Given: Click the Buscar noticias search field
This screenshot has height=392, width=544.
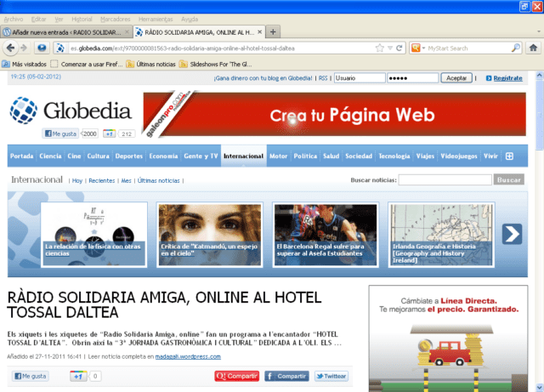Looking at the screenshot, I should (445, 180).
